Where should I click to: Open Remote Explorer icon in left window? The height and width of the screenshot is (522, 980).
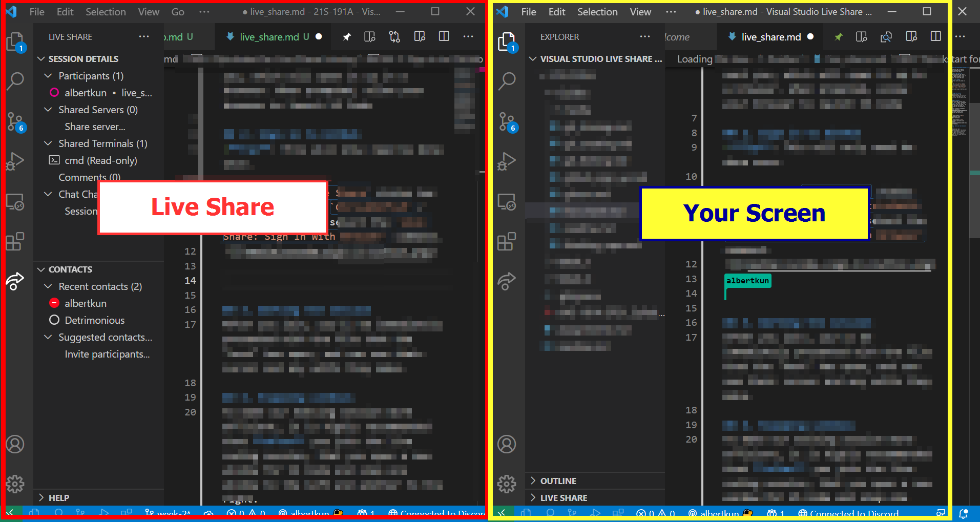click(15, 202)
